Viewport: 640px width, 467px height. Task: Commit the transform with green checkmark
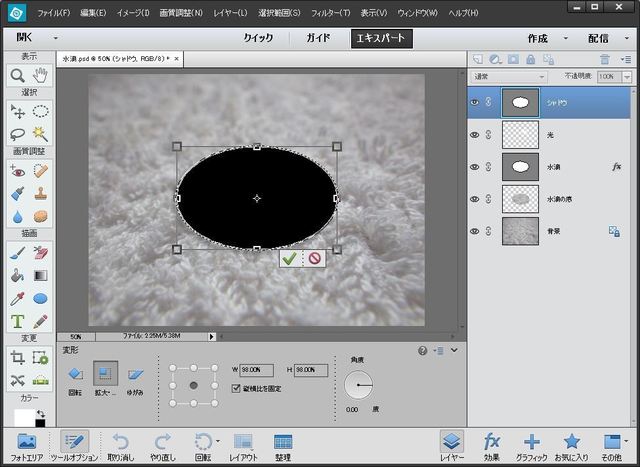point(290,258)
